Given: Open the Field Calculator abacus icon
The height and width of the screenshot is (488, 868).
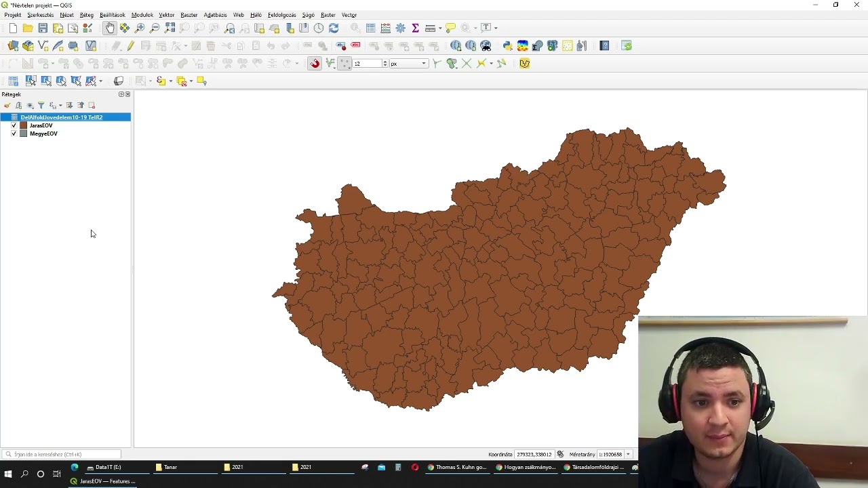Looking at the screenshot, I should pyautogui.click(x=386, y=28).
